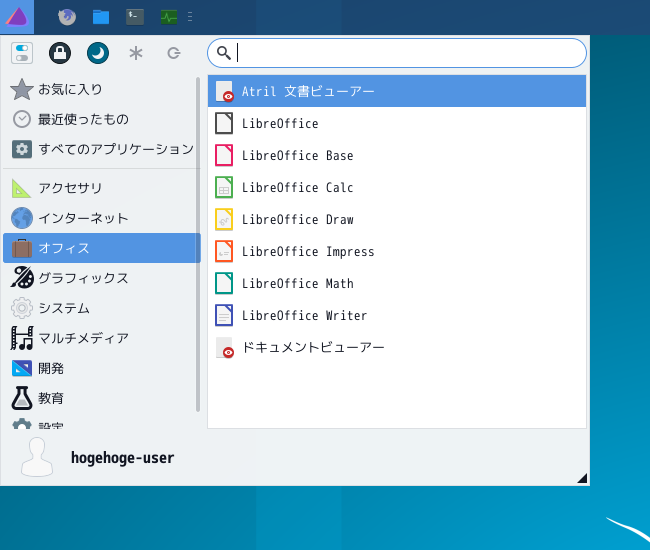Click the LibreOffice Math teal icon
This screenshot has width=650, height=550.
coord(224,283)
